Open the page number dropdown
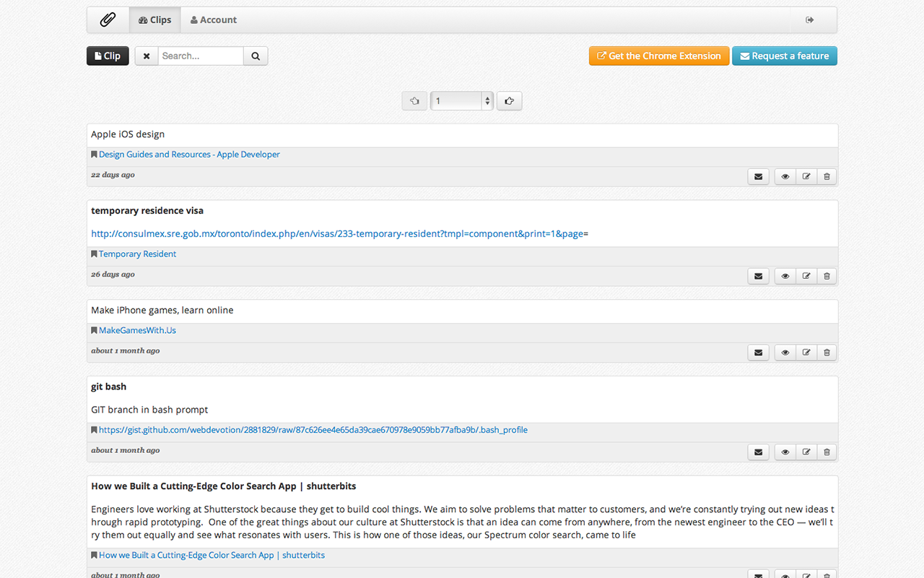The image size is (924, 578). [462, 101]
